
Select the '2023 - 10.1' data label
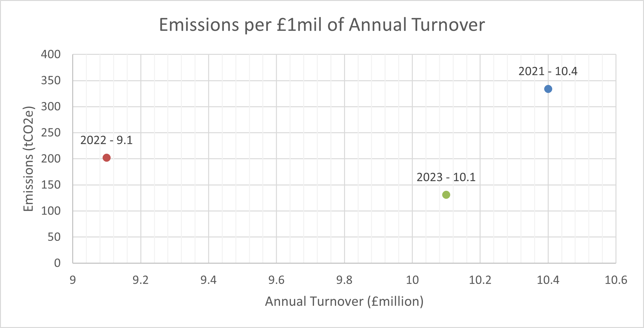pyautogui.click(x=446, y=177)
